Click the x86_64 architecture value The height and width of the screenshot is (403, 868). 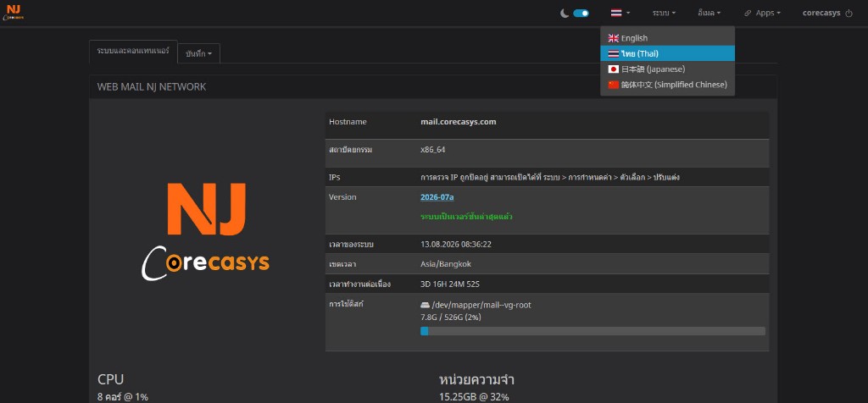(x=433, y=149)
